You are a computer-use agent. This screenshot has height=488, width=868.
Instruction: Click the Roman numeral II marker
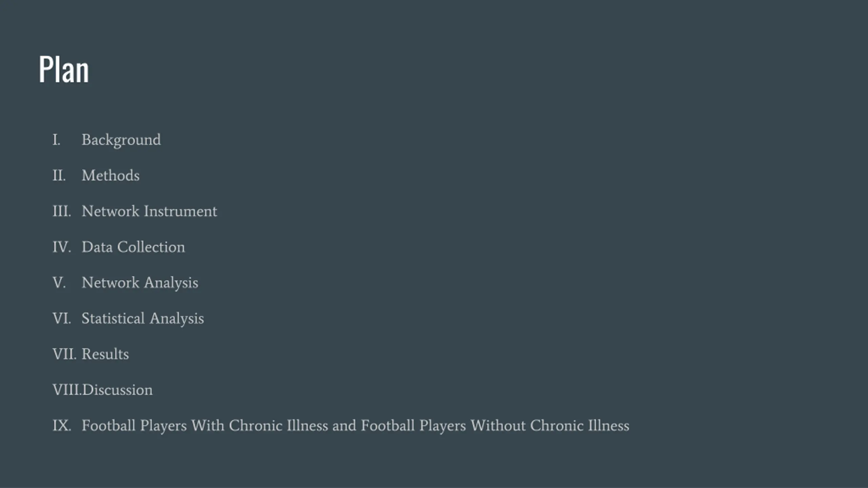(x=59, y=176)
